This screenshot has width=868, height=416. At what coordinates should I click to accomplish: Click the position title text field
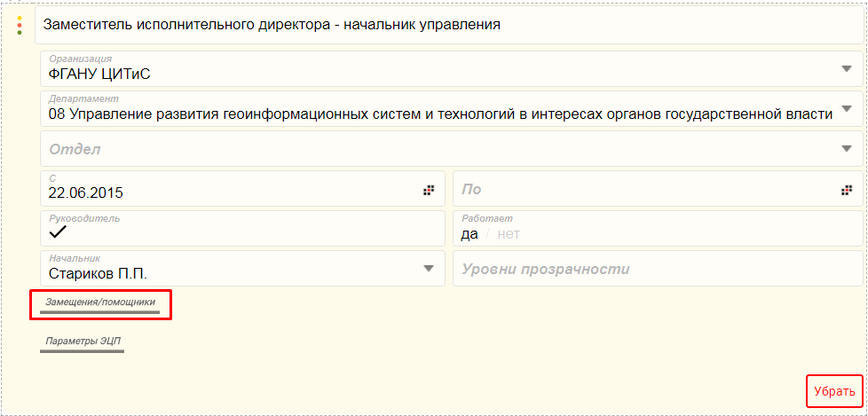444,25
